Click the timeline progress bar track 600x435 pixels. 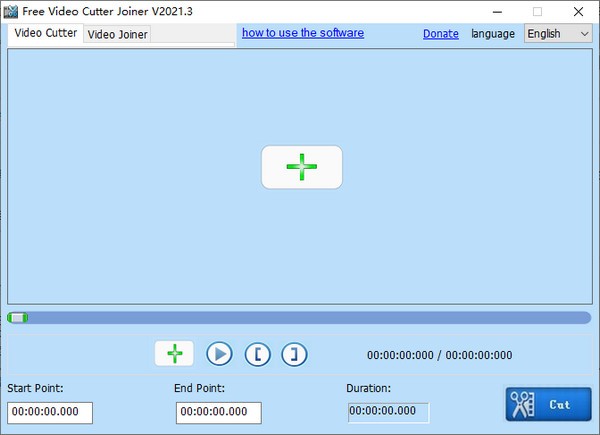pyautogui.click(x=300, y=317)
